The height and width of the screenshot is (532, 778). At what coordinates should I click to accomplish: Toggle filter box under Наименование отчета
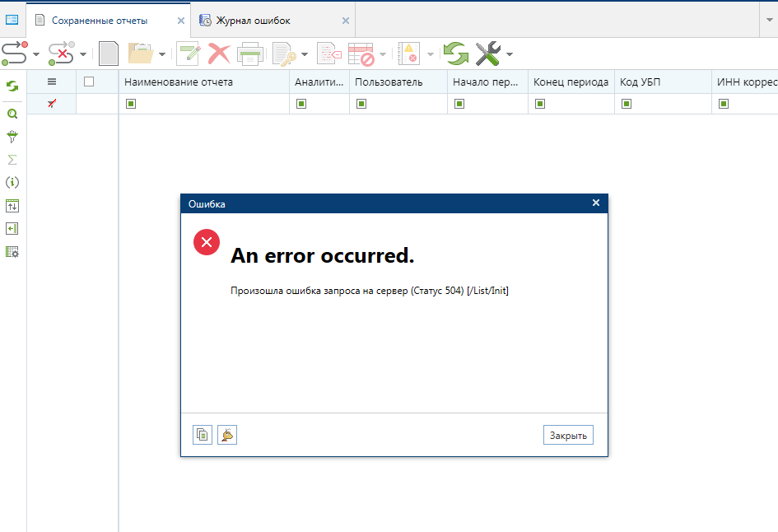pos(131,104)
